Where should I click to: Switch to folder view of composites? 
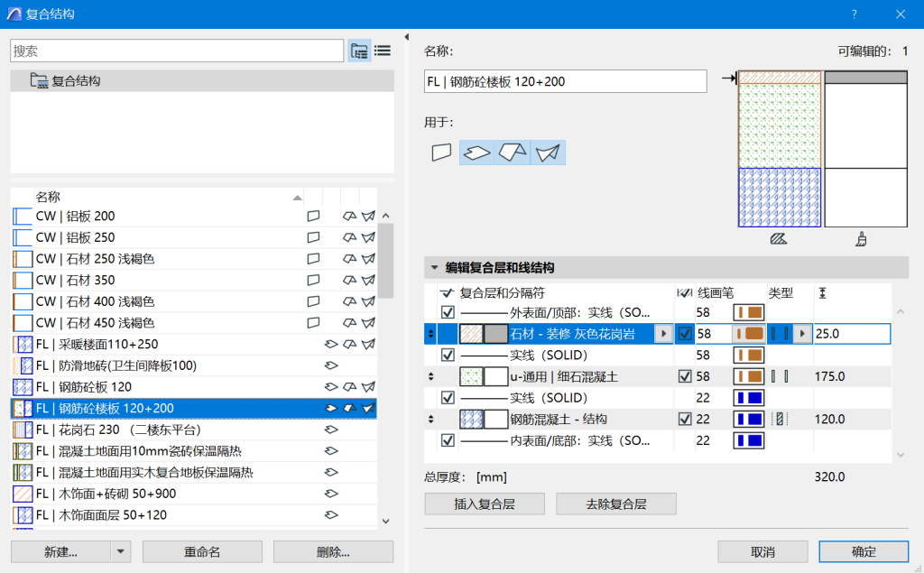coord(359,51)
